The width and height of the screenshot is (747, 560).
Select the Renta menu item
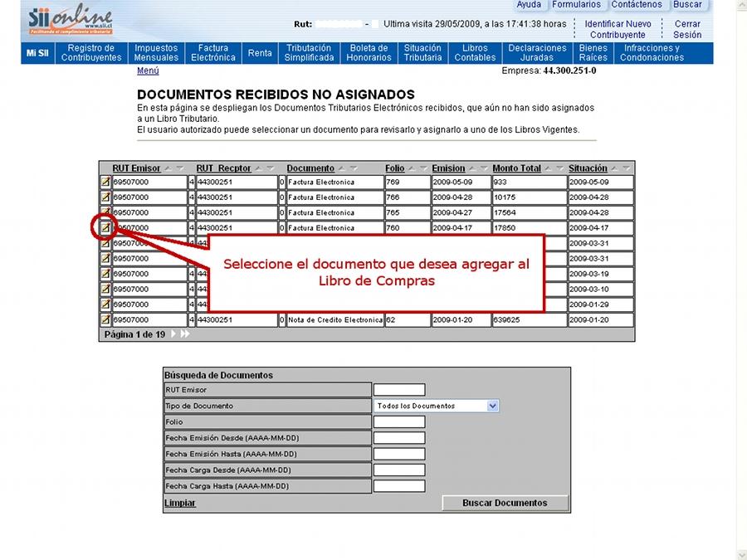(260, 53)
